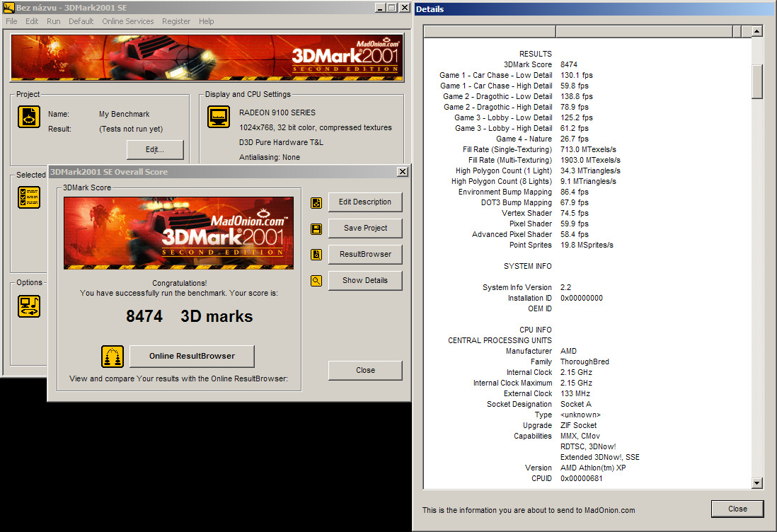Click the scroll down arrow in Details list

point(756,483)
